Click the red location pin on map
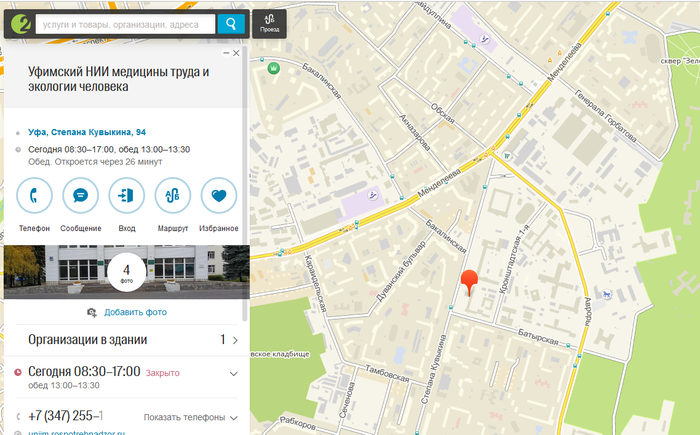Image resolution: width=700 pixels, height=435 pixels. [x=469, y=282]
